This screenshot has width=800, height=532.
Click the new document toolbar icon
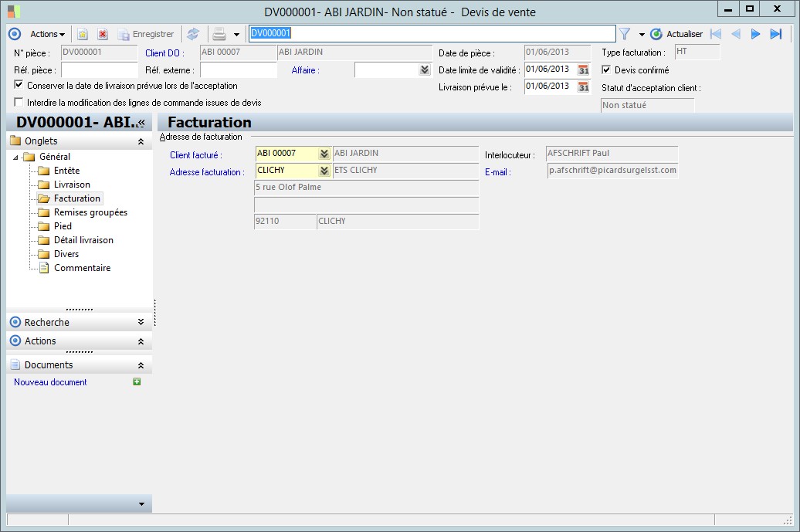[82, 34]
